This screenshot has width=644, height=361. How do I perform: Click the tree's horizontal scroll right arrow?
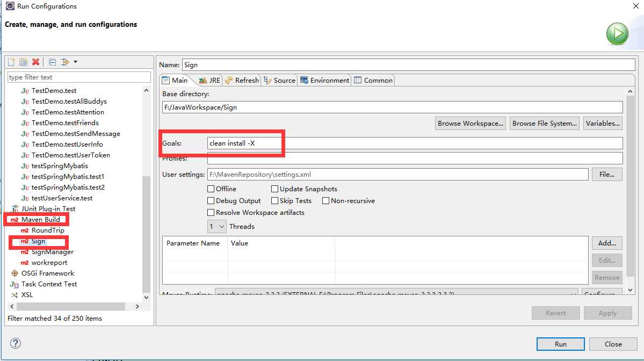137,306
